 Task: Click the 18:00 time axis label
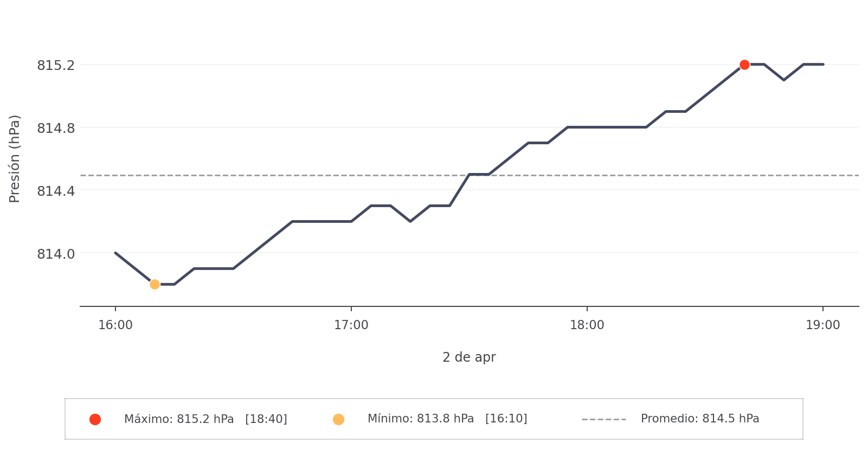click(587, 325)
